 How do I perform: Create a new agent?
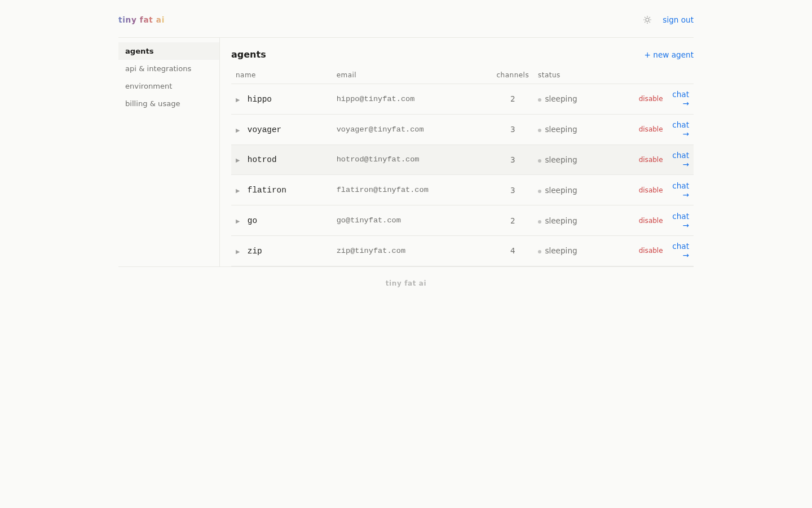(669, 55)
